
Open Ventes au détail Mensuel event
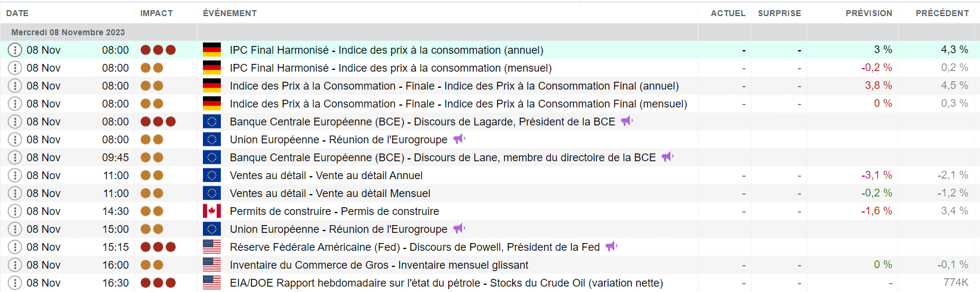[x=330, y=193]
